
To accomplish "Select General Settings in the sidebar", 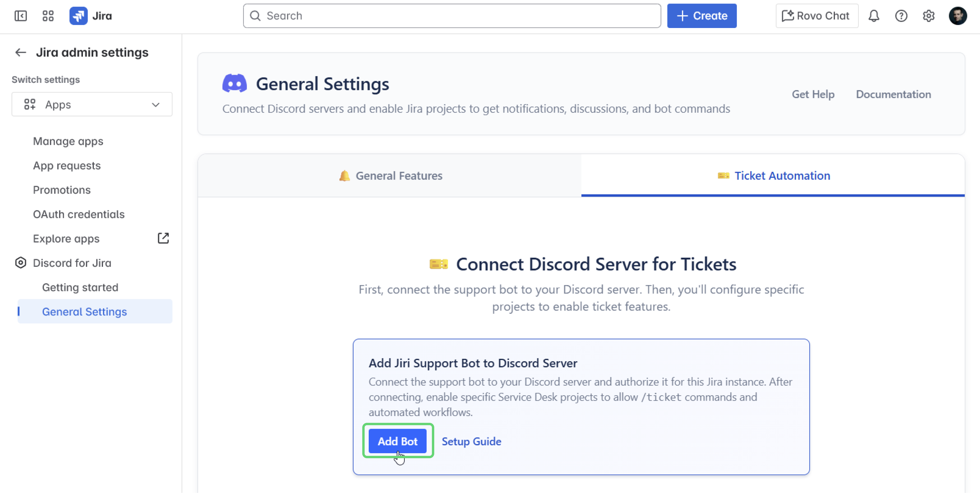I will pyautogui.click(x=84, y=311).
